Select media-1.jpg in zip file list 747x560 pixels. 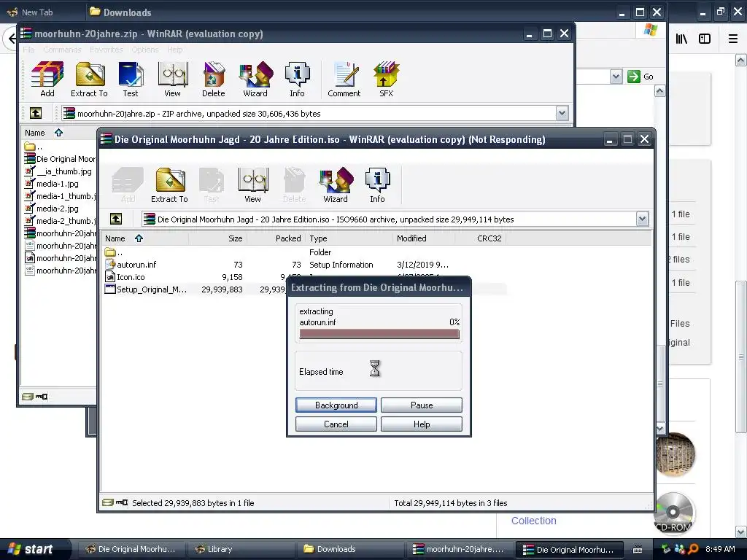click(57, 183)
